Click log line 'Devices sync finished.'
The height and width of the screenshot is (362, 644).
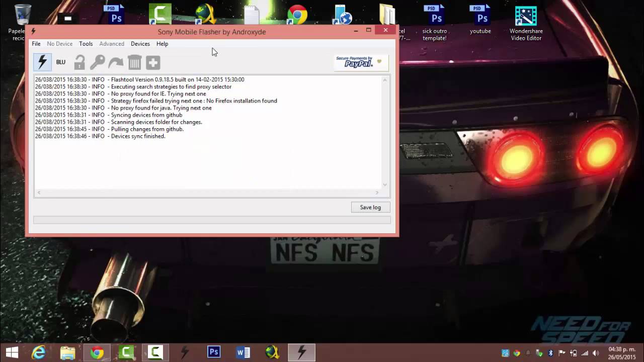100,136
